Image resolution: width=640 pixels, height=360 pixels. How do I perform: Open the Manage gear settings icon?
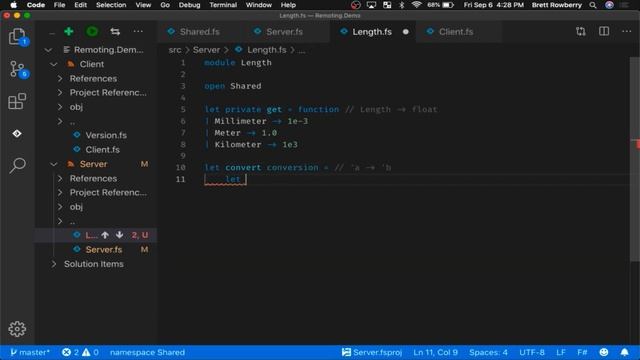pyautogui.click(x=17, y=329)
